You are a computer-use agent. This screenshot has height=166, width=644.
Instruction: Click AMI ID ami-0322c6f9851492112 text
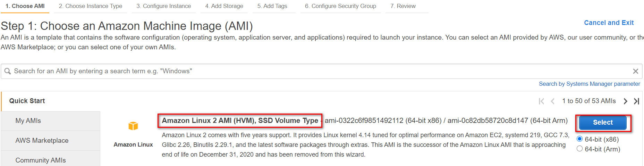tap(364, 121)
